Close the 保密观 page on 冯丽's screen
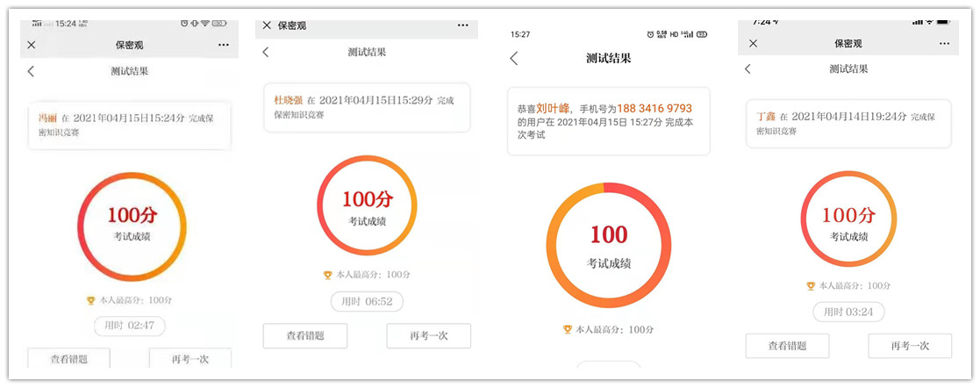Viewport: 980px width, 388px height. click(32, 45)
